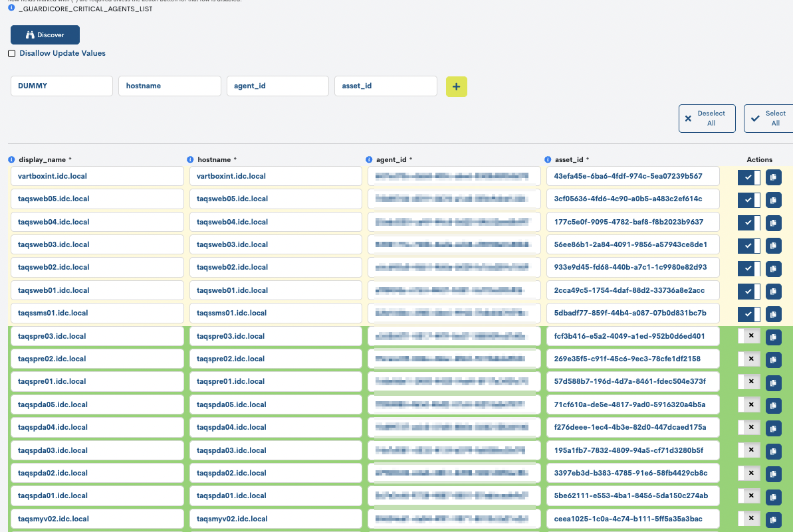
Task: Click asset_id field of taqsmyv02.idc.local row
Action: (633, 519)
